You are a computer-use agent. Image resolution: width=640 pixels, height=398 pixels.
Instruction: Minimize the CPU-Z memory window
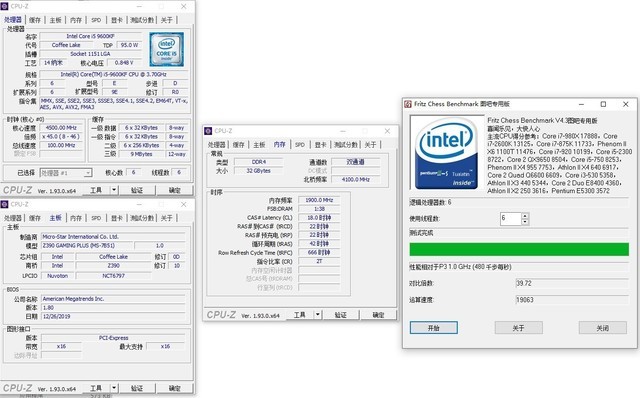pos(343,131)
